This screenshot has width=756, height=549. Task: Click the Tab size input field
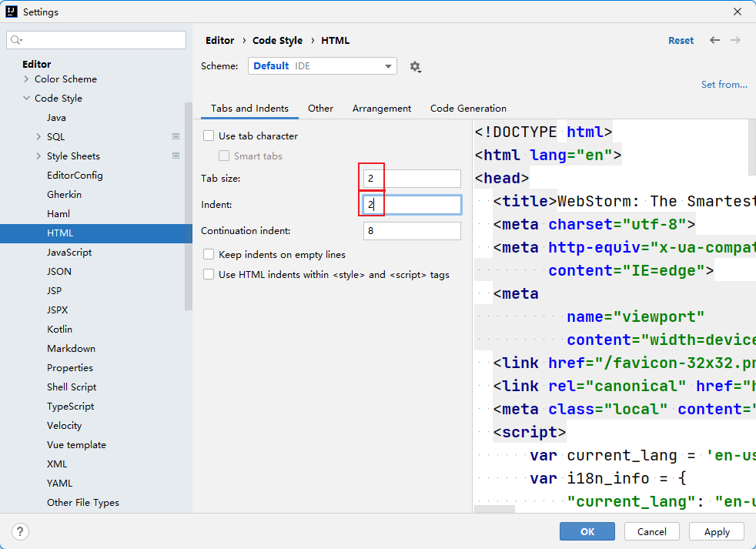click(x=412, y=179)
